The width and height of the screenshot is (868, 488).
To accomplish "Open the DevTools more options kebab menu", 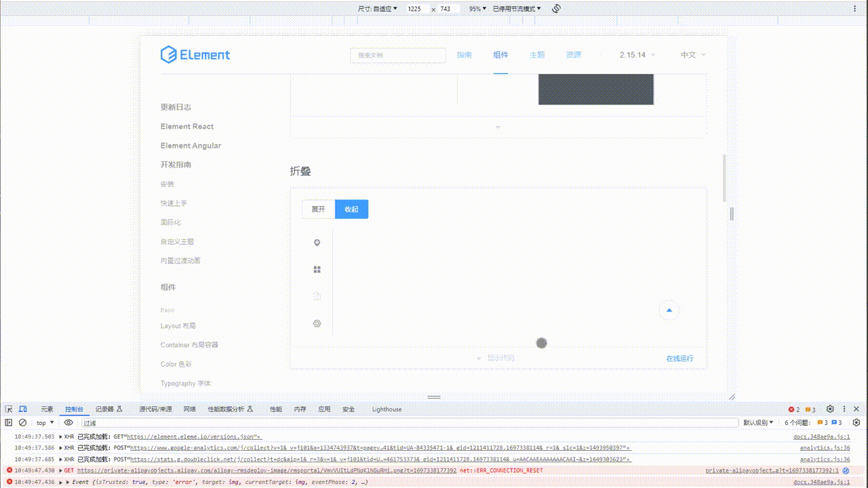I will (x=844, y=409).
